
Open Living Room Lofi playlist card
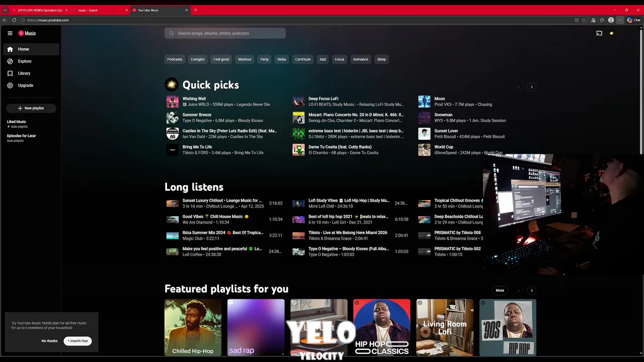pos(445,327)
